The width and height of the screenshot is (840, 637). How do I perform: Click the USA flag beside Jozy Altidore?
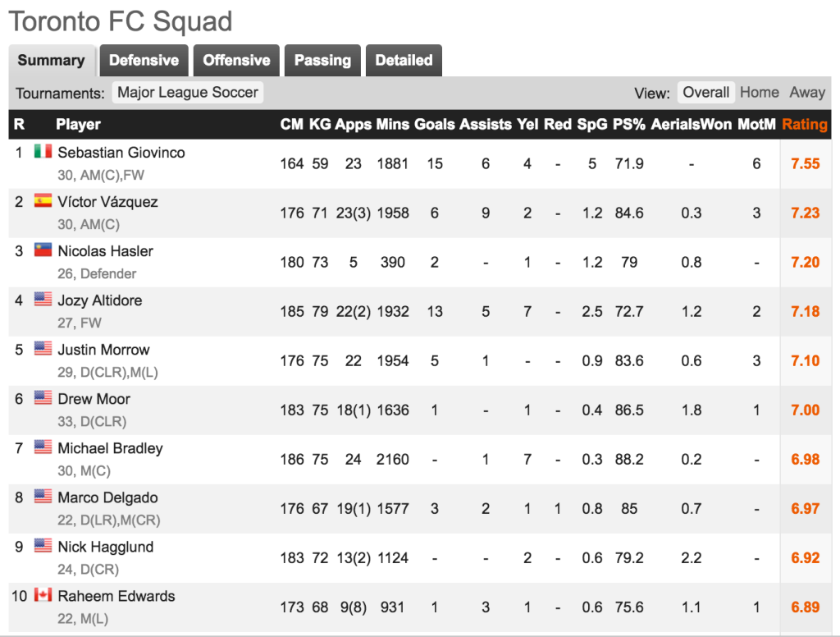(x=43, y=299)
